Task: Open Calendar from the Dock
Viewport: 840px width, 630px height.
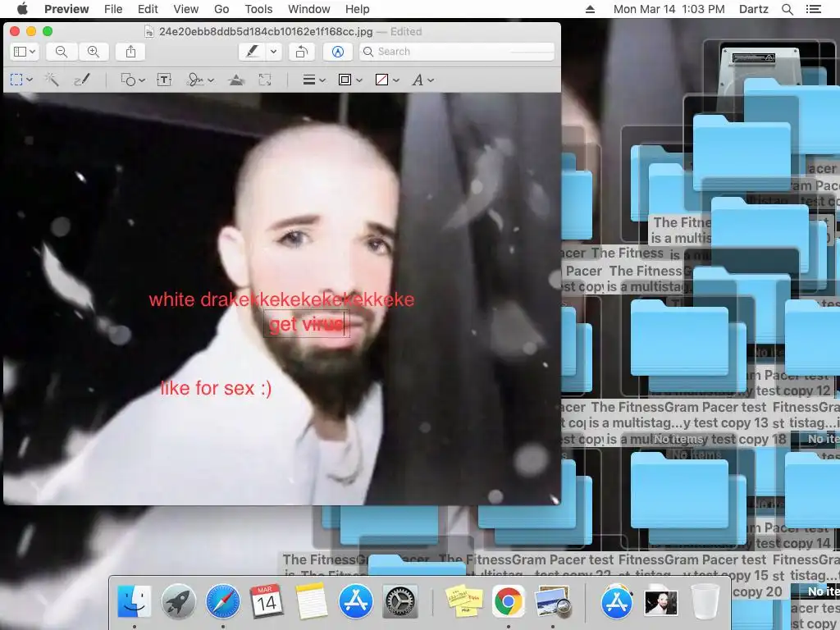Action: [x=267, y=601]
